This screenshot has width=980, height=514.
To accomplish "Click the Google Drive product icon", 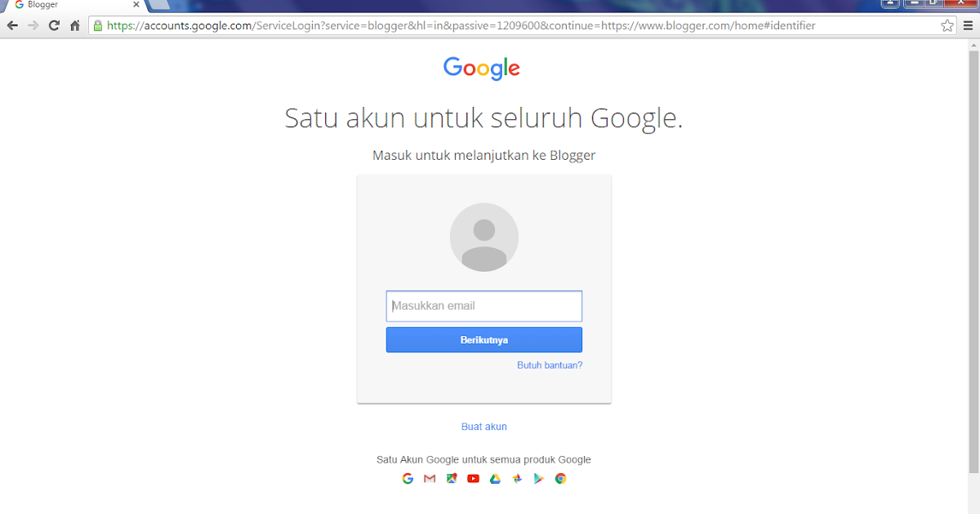I will click(x=495, y=479).
